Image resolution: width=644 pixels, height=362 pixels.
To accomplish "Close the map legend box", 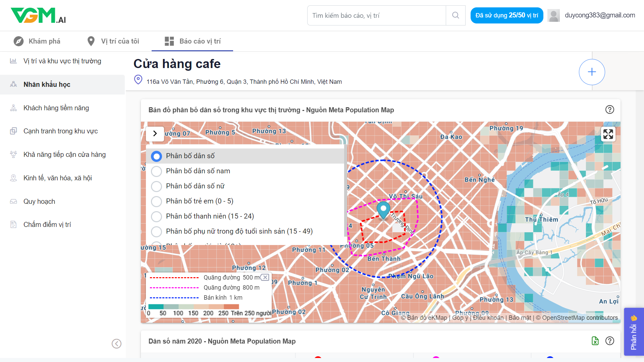I will pos(265,277).
